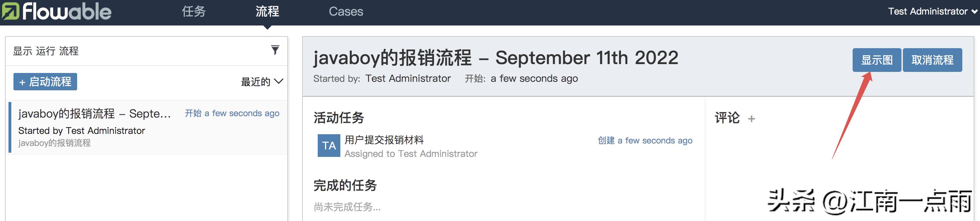980x221 pixels.
Task: Click the 显示图 button
Action: [x=877, y=60]
